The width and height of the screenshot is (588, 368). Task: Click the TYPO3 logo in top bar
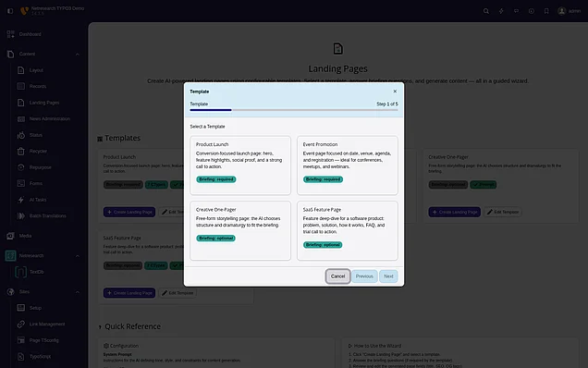pyautogui.click(x=24, y=11)
